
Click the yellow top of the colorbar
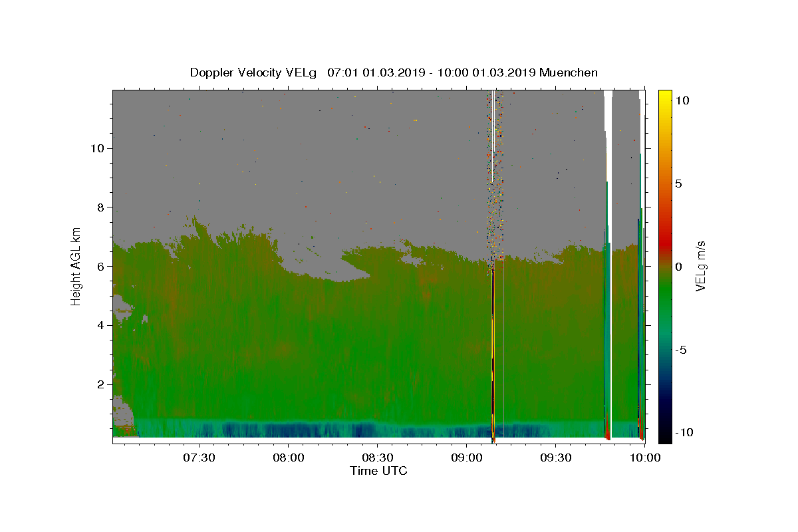[x=665, y=96]
